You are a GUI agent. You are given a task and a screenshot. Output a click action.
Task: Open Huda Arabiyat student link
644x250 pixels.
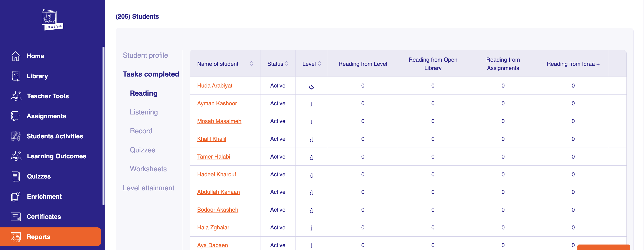click(214, 86)
